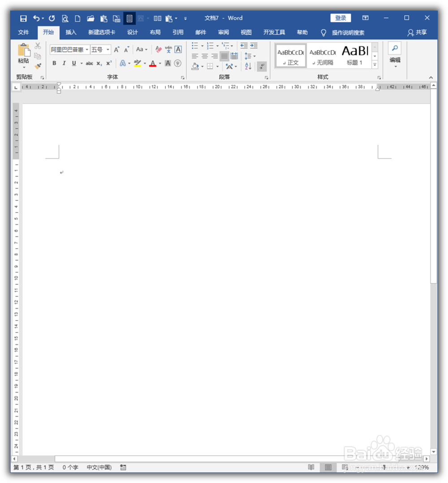Screen dimensions: 448x483
Task: Apply the 标题 1 Heading style
Action: (355, 56)
